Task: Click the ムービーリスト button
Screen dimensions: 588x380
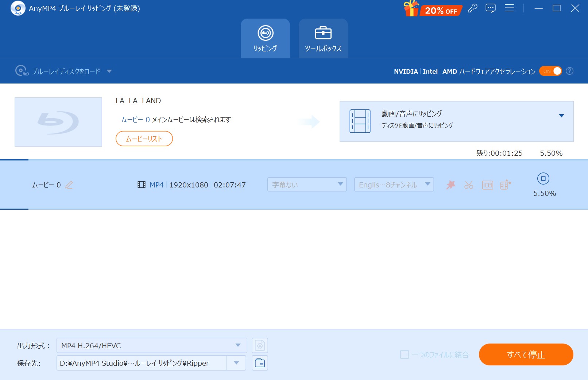Action: click(x=144, y=139)
